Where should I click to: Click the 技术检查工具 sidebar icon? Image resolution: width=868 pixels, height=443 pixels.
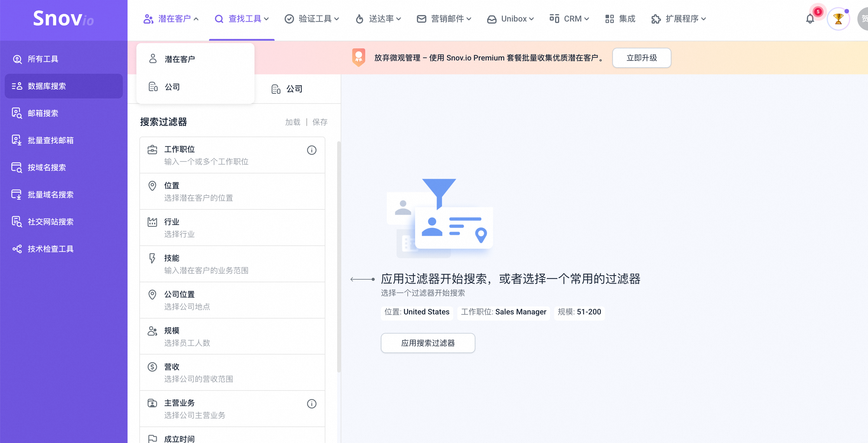17,249
